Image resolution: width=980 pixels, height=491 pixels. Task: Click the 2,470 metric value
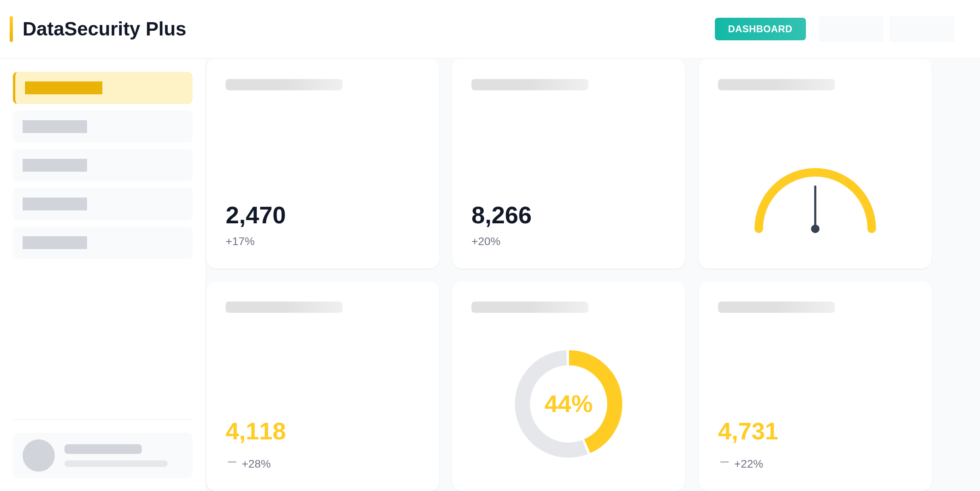tap(255, 215)
